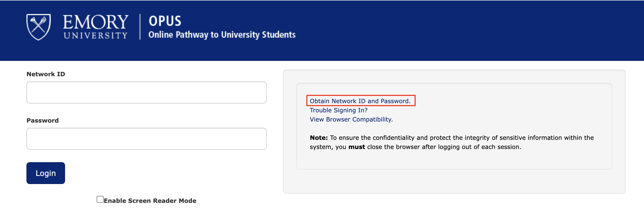Click the Network ID field label
Screen dimensions: 644x215
click(46, 74)
